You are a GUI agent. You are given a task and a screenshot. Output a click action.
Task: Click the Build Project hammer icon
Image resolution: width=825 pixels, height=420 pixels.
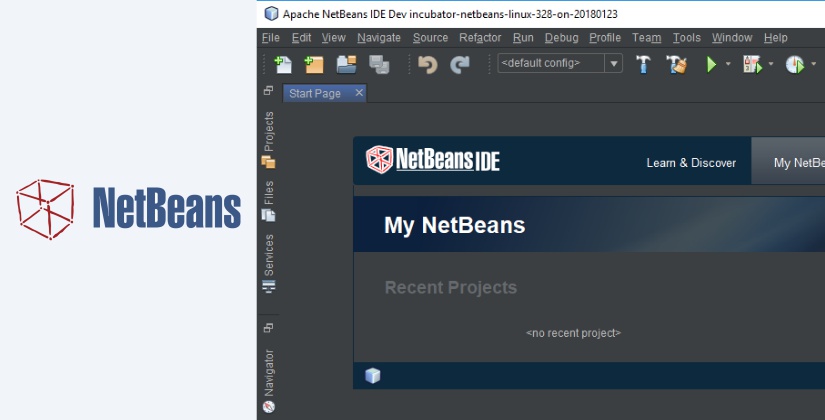[644, 64]
